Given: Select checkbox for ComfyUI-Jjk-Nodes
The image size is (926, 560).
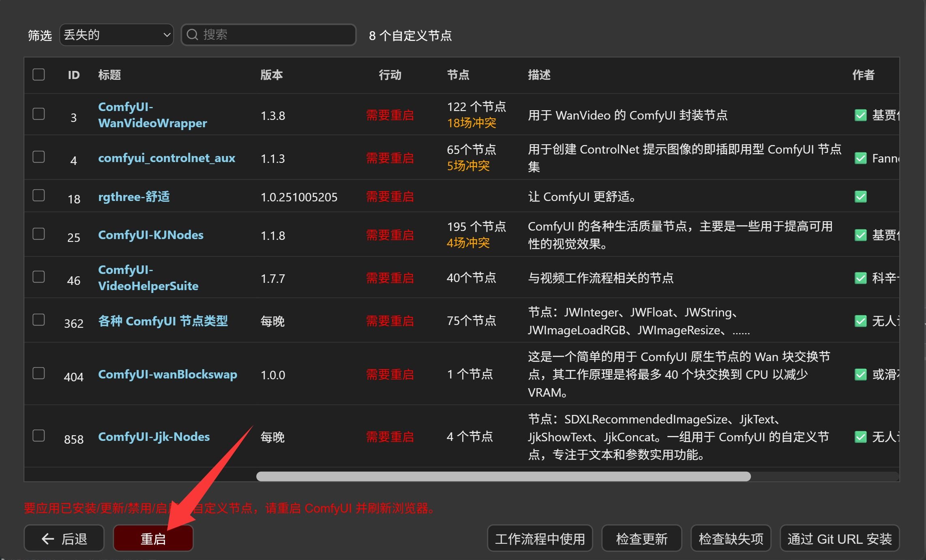Looking at the screenshot, I should [39, 436].
